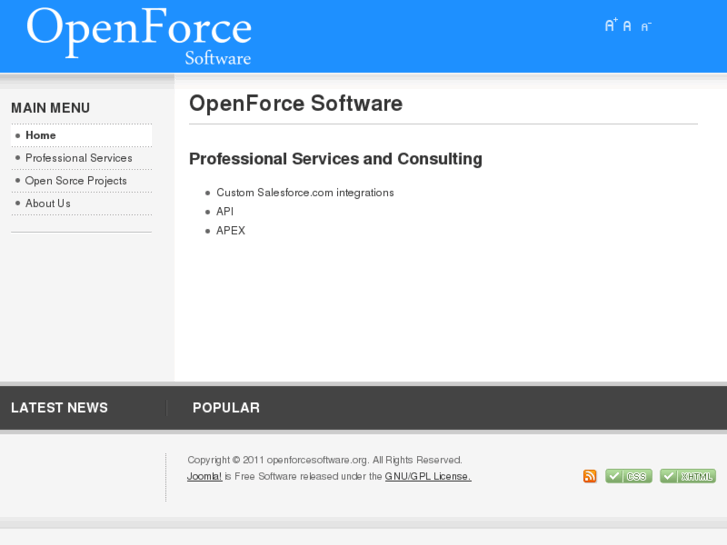727x545 pixels.
Task: Click the Latest News heading
Action: coord(59,408)
